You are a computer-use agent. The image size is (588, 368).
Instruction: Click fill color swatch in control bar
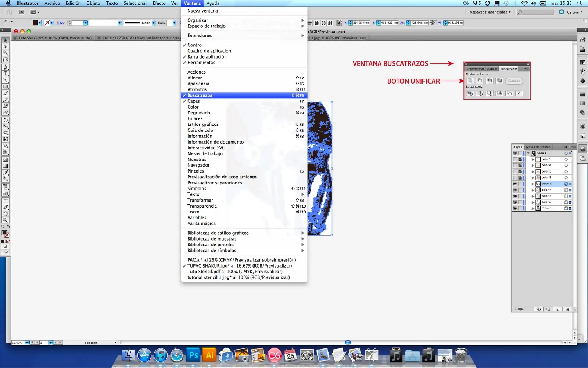point(35,23)
